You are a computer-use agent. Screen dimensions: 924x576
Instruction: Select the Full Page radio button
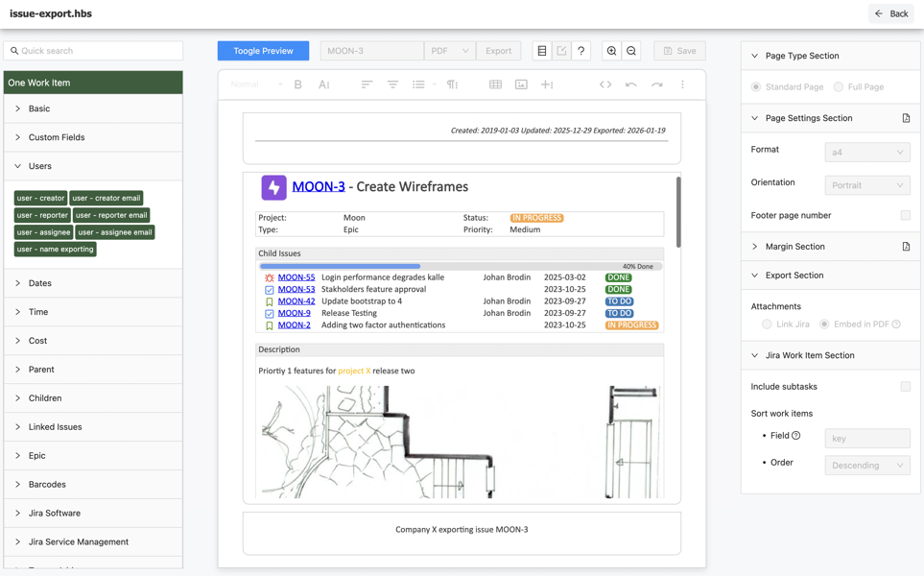point(839,86)
